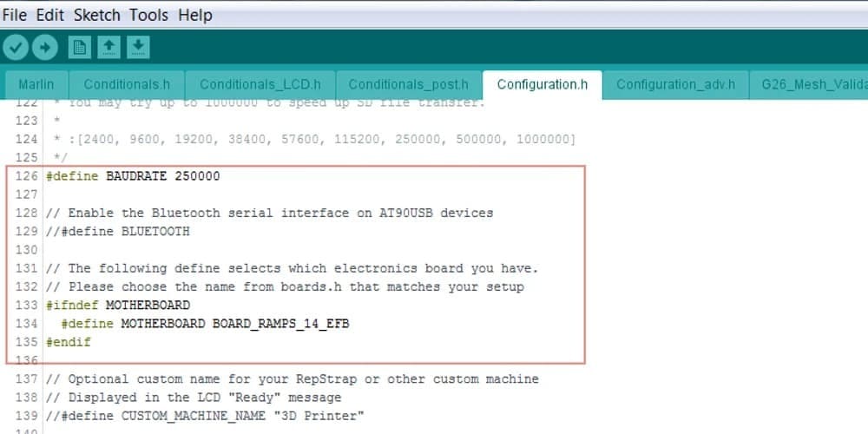Click the 'choose the name from boards.h' comment

point(285,286)
